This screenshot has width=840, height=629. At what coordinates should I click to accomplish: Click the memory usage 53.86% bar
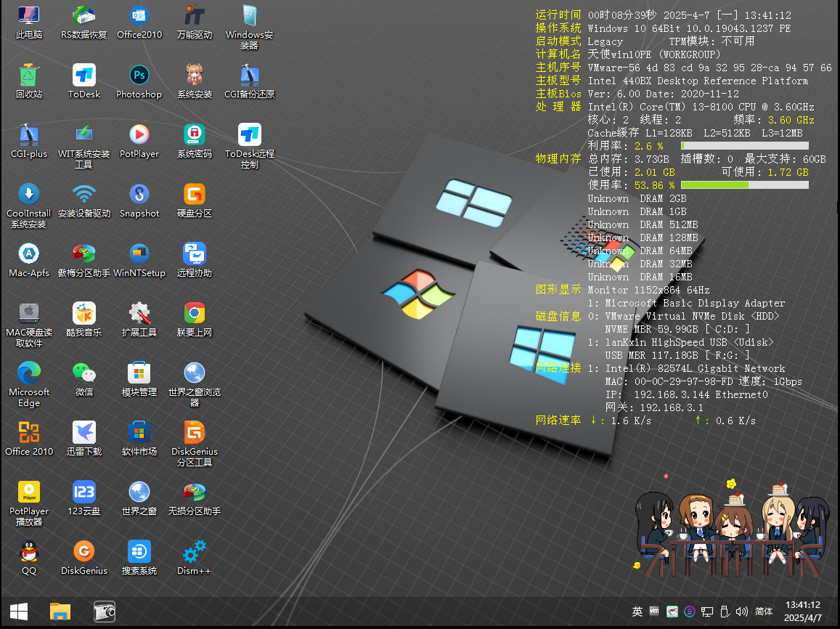click(745, 184)
